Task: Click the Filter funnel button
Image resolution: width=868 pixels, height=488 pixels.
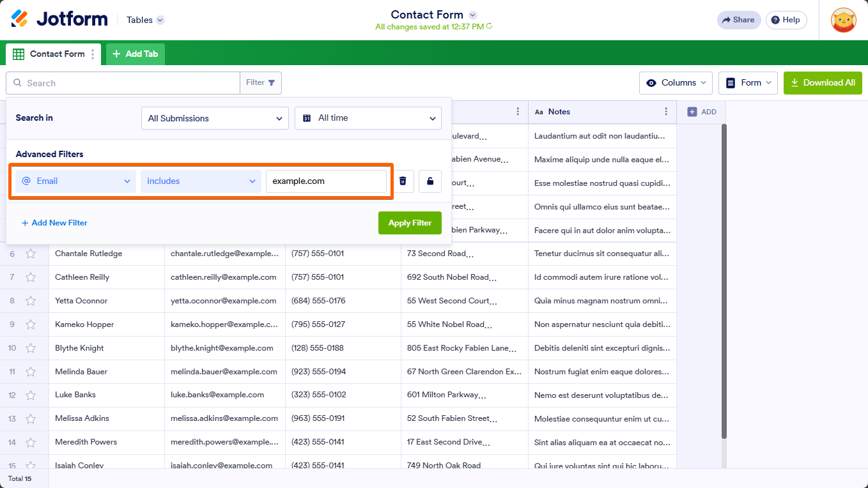Action: (x=261, y=83)
